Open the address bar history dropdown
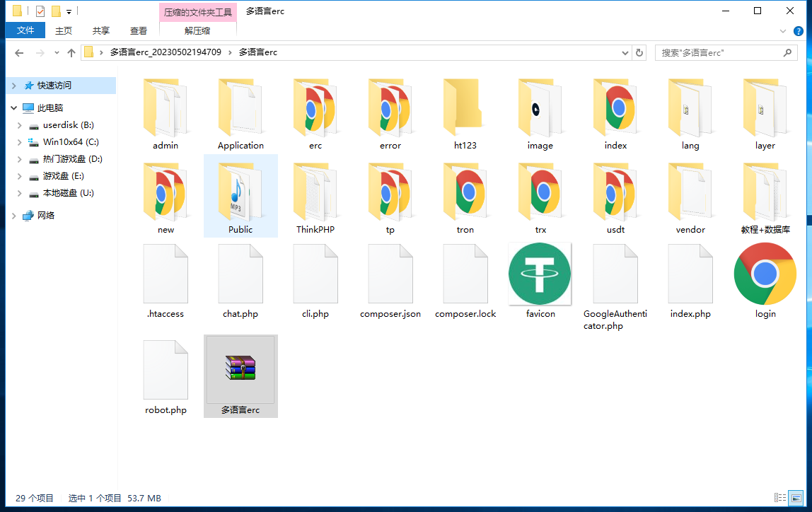This screenshot has height=512, width=812. click(625, 53)
